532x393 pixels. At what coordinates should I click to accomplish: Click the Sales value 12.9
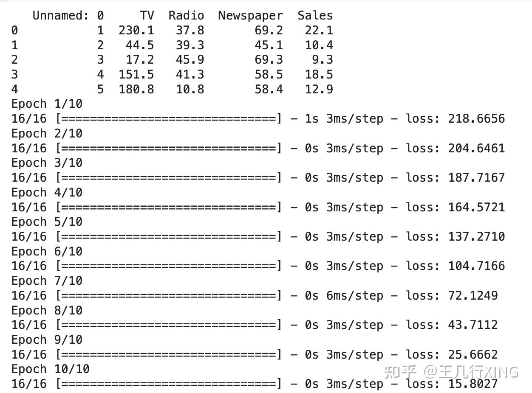tap(319, 90)
